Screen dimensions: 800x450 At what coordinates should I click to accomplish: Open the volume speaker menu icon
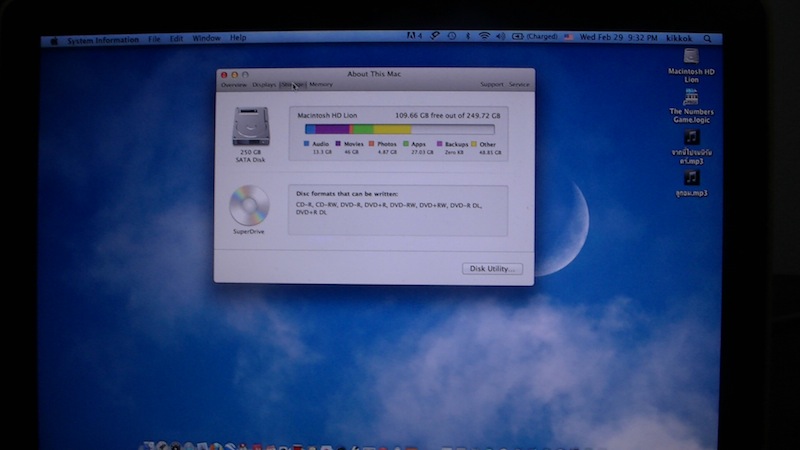pyautogui.click(x=501, y=36)
